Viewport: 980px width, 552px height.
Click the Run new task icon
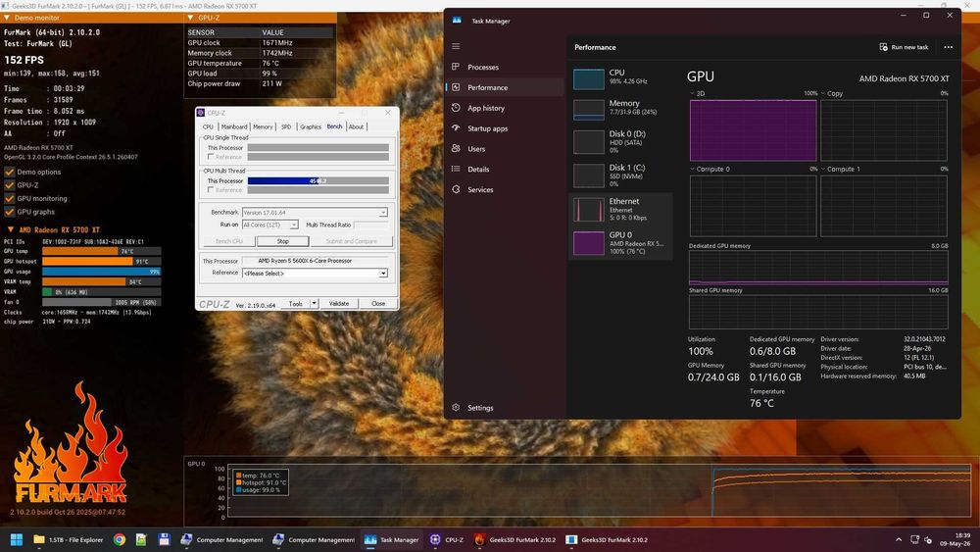[883, 47]
